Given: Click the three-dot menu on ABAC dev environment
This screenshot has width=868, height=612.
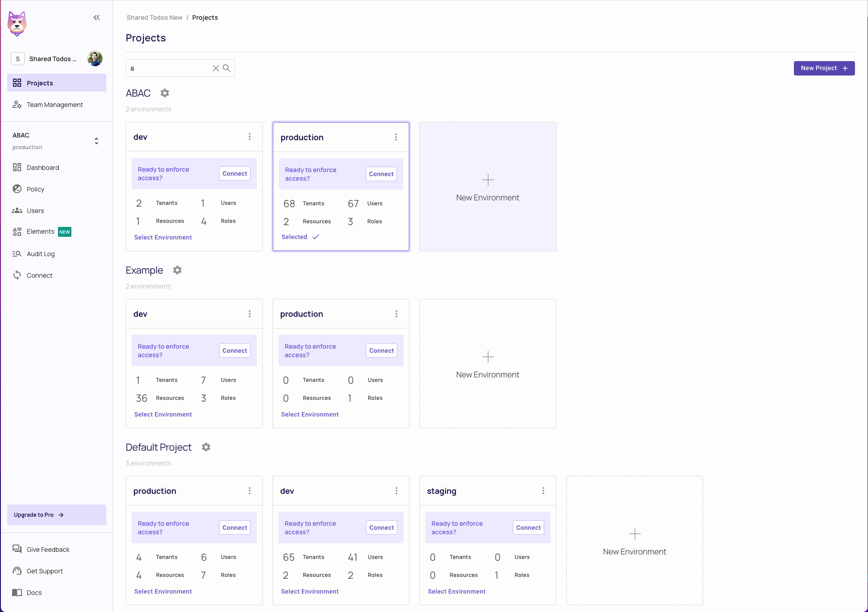Looking at the screenshot, I should [x=249, y=137].
